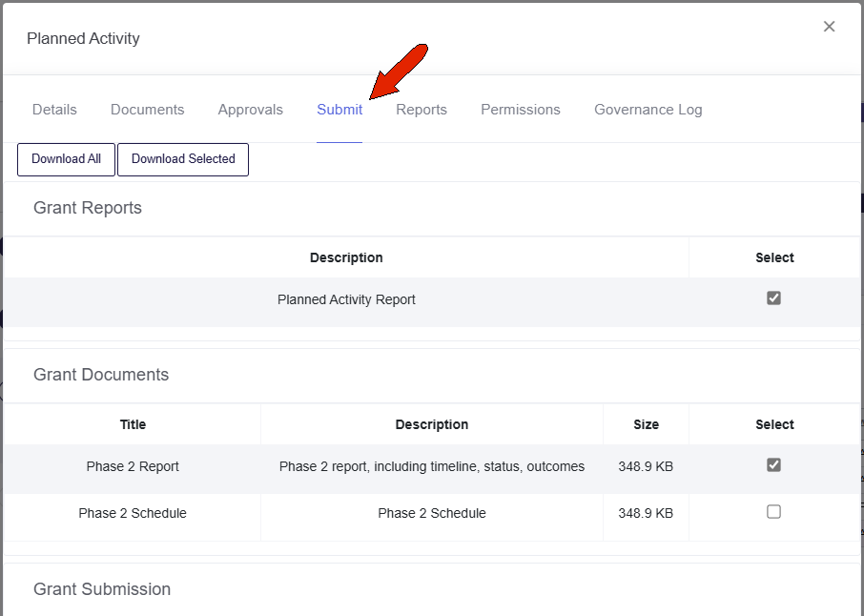Screen dimensions: 864x616
Task: View the Governance Log tab
Action: 648,109
